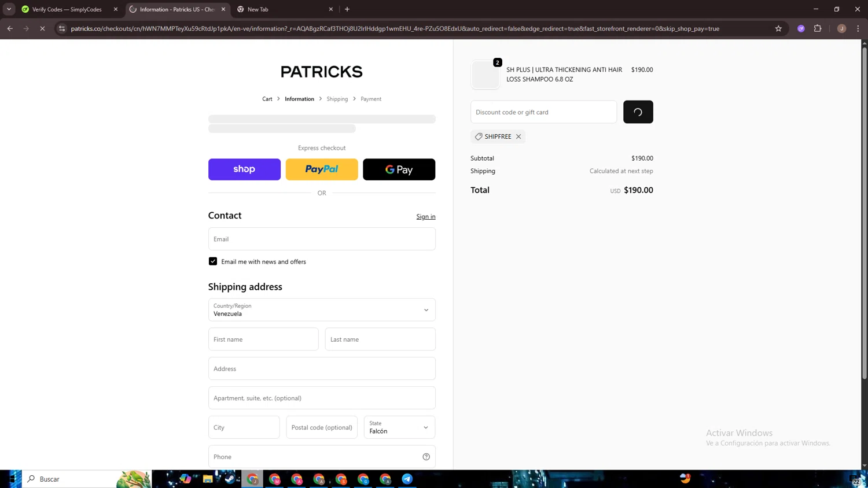Open the tab search dropdown arrow
Screen dimensions: 868x488
coord(9,9)
